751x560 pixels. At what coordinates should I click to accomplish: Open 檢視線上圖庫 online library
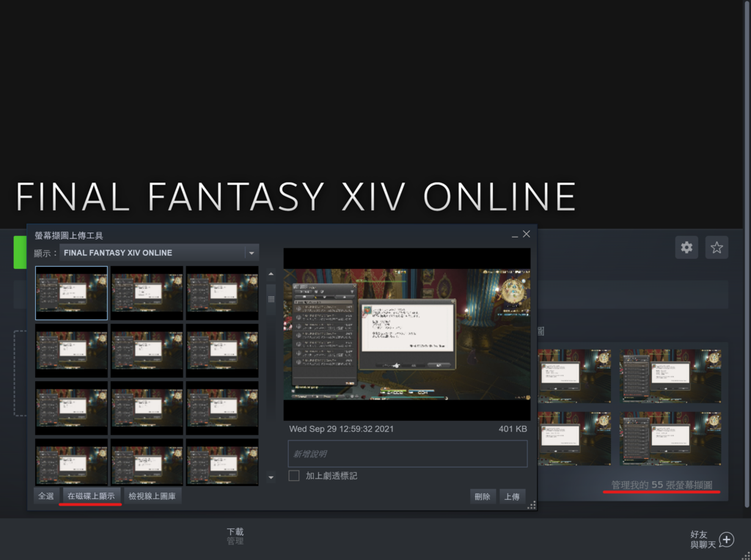152,496
